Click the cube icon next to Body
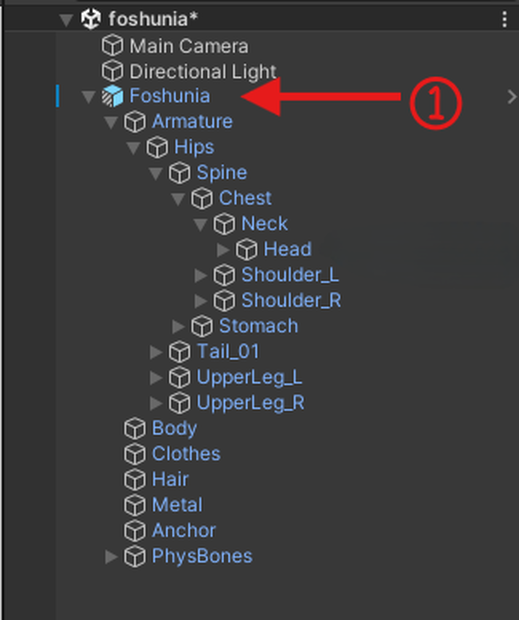Screen dimensions: 519x620 pos(135,429)
